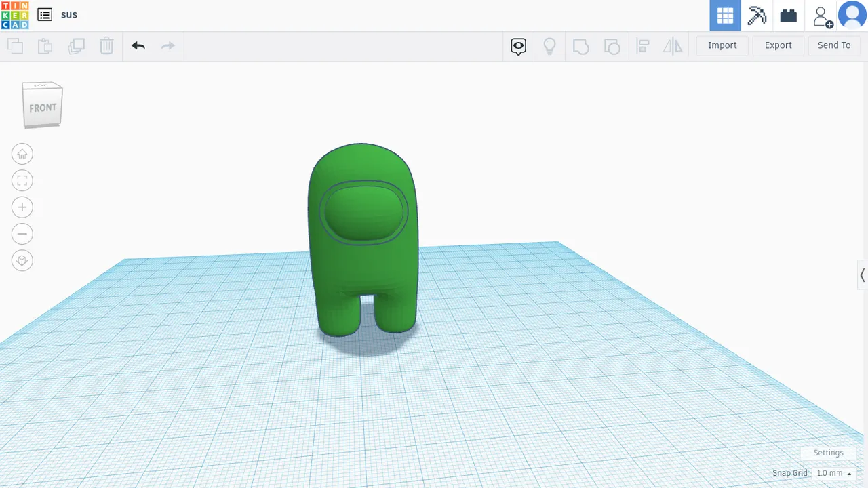Click the Undo arrow icon
Image resolution: width=868 pixels, height=488 pixels.
pos(138,45)
